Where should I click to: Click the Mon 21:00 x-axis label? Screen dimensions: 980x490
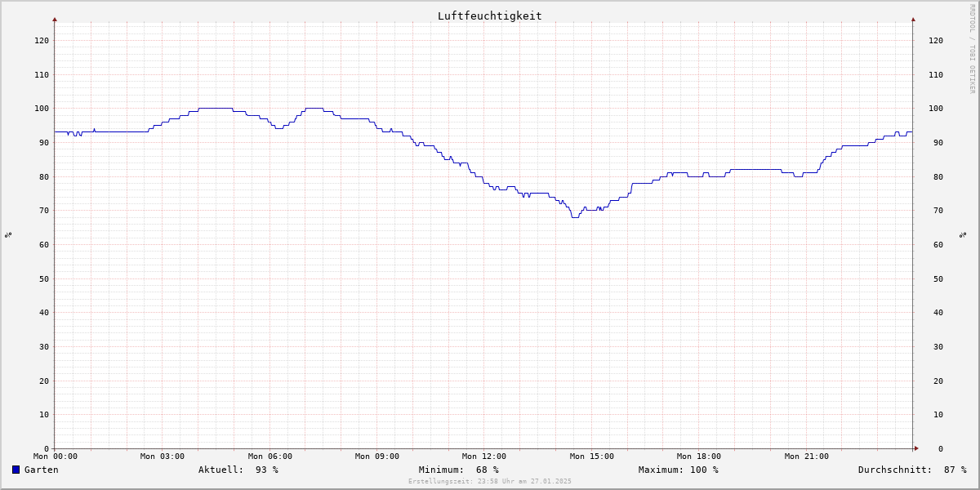(x=807, y=457)
